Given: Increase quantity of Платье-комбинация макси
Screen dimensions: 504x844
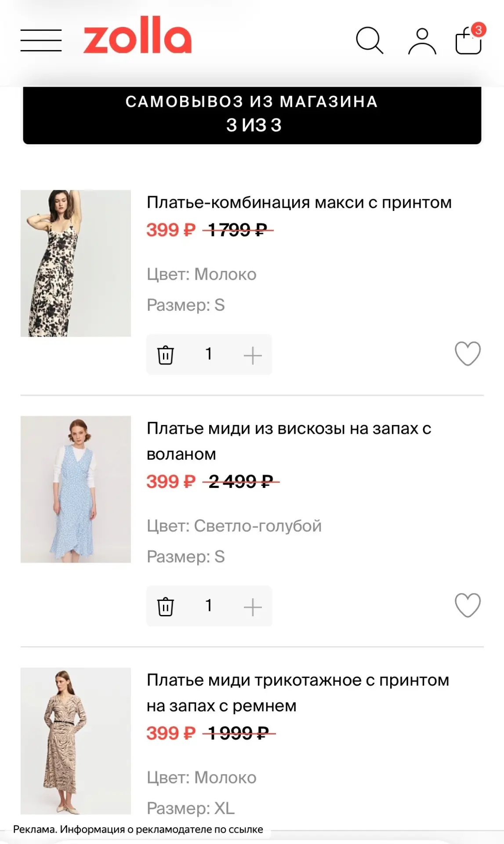Looking at the screenshot, I should coord(253,355).
